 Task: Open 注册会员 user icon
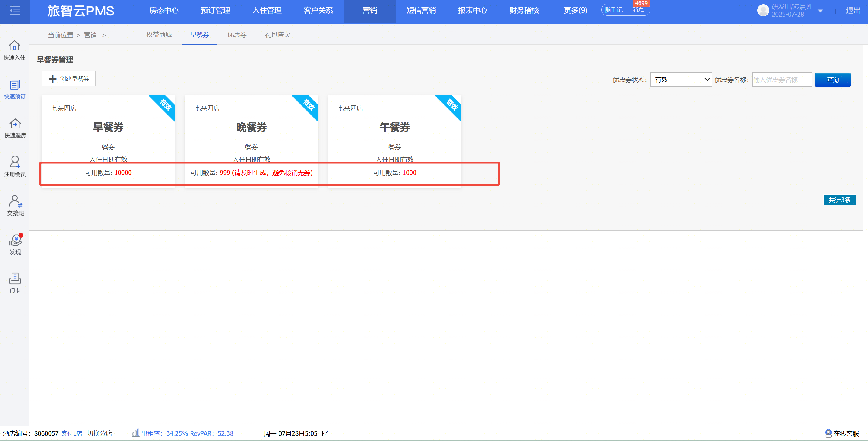(15, 162)
